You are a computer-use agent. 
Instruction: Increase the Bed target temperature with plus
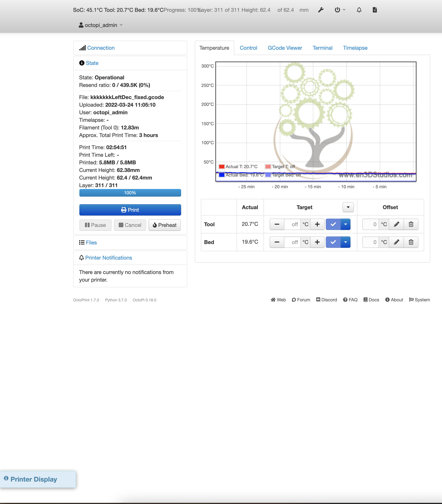coord(317,242)
